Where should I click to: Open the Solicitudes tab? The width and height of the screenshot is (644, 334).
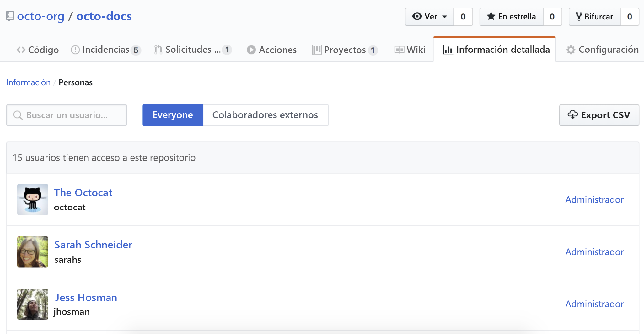coord(192,50)
